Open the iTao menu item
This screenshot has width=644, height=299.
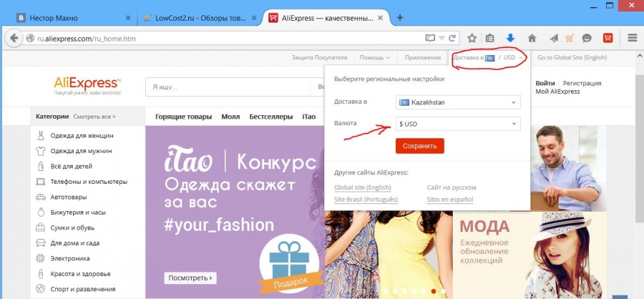(x=309, y=117)
